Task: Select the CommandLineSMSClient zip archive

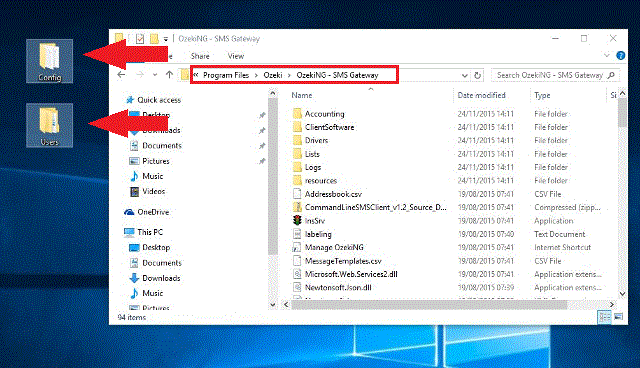Action: pyautogui.click(x=370, y=207)
